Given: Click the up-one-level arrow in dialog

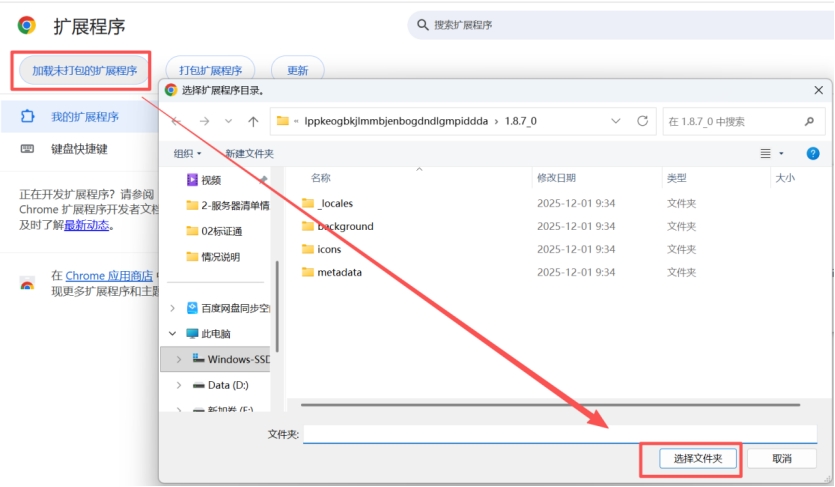Looking at the screenshot, I should point(253,121).
